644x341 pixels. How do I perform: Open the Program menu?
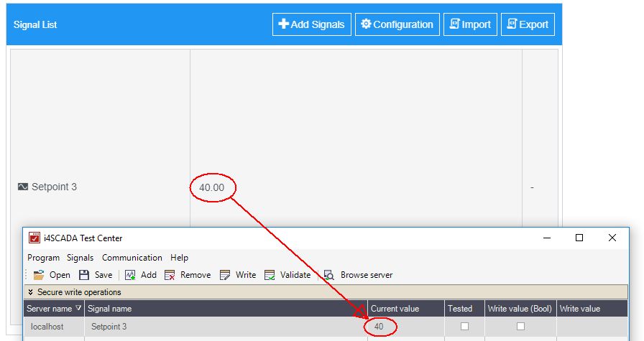point(44,258)
